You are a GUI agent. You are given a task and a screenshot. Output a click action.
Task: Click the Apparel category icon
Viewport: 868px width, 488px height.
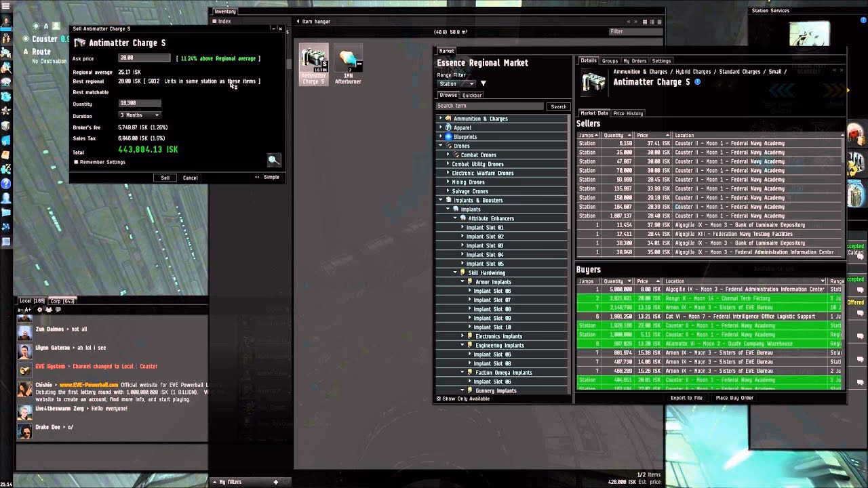[448, 127]
